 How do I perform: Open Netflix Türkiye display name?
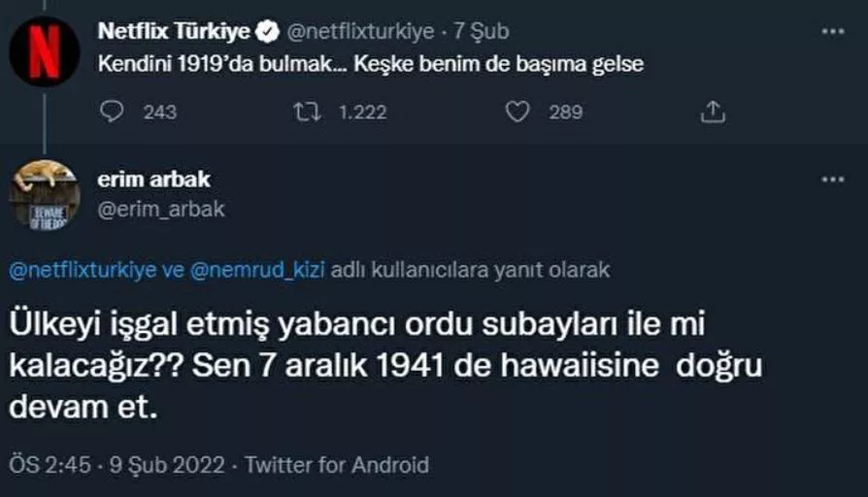point(175,32)
